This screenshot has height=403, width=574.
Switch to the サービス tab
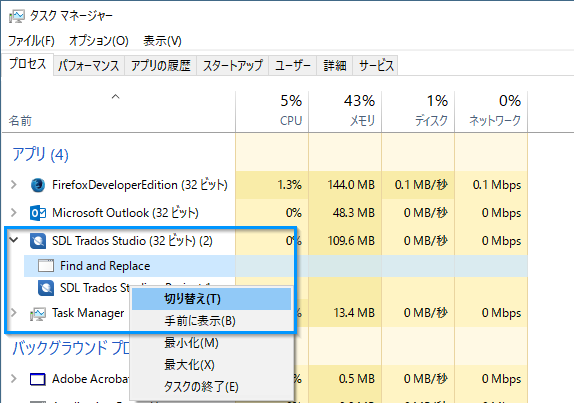pyautogui.click(x=376, y=66)
